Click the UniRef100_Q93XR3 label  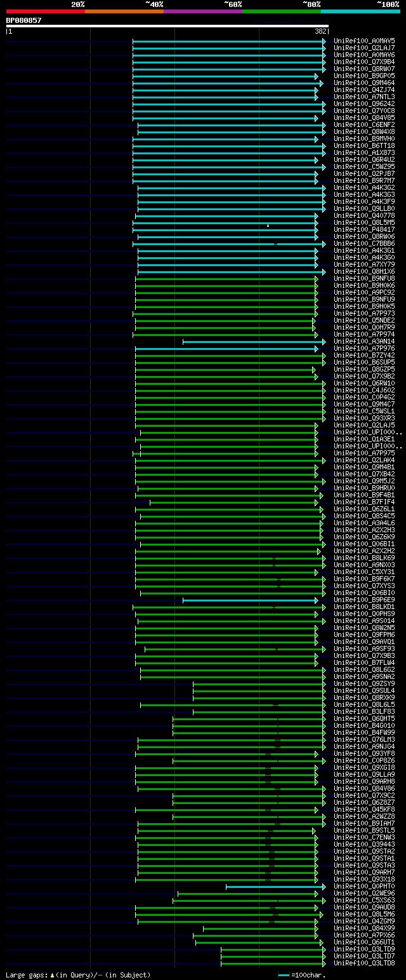tap(364, 418)
